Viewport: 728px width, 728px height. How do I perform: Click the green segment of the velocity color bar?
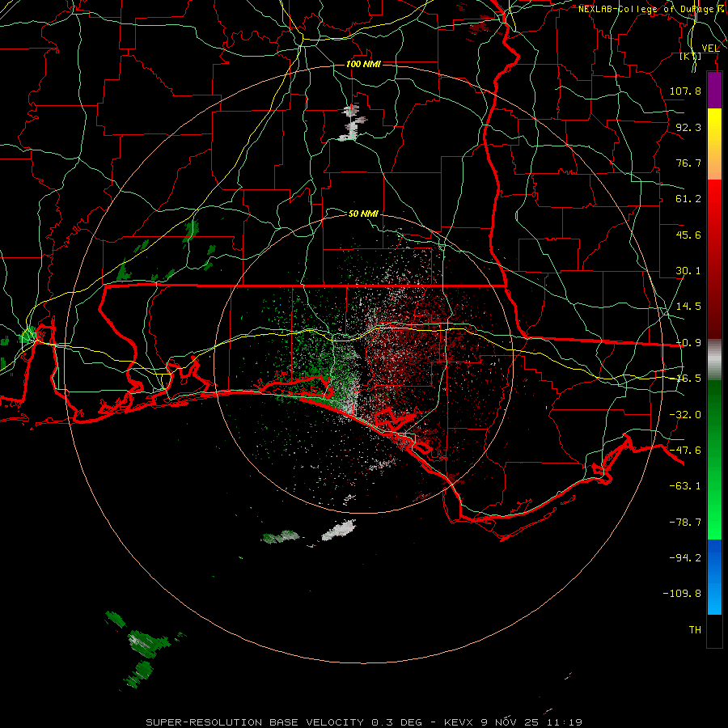pyautogui.click(x=714, y=459)
